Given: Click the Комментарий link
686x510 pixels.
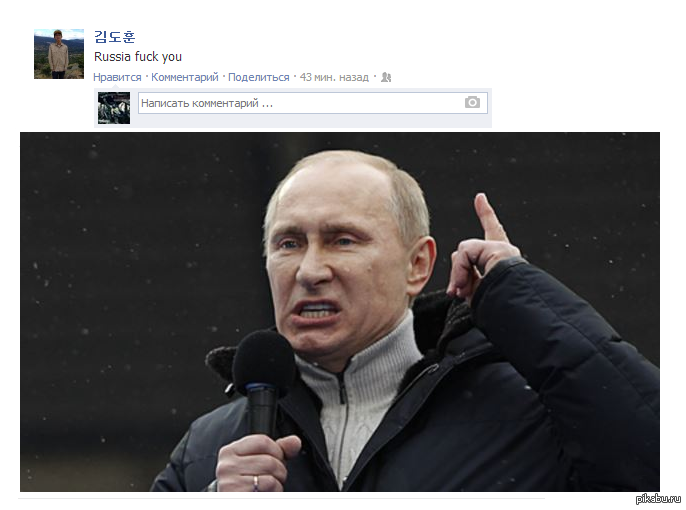Looking at the screenshot, I should [185, 77].
